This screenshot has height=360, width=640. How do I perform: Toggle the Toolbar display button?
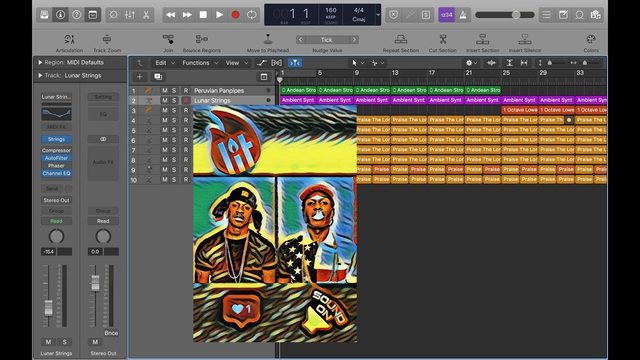pos(93,15)
